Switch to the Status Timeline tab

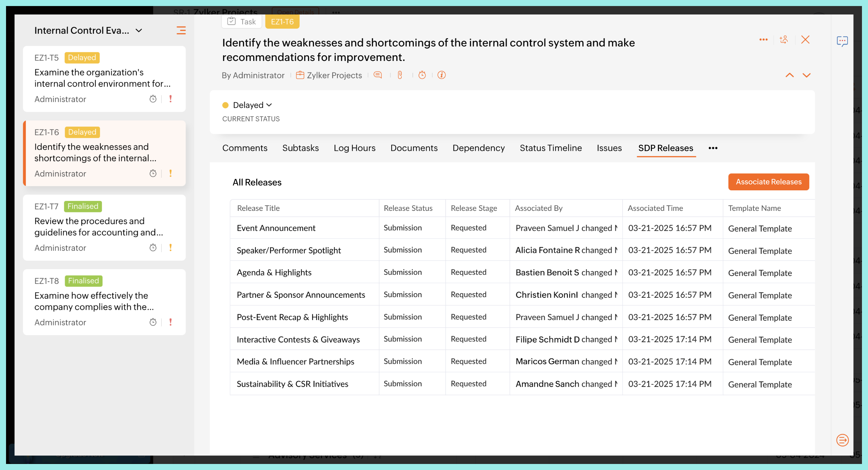click(x=551, y=148)
